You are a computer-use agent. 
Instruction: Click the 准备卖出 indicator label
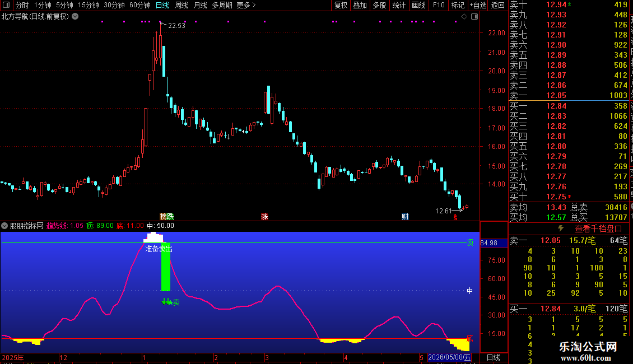[x=159, y=249]
